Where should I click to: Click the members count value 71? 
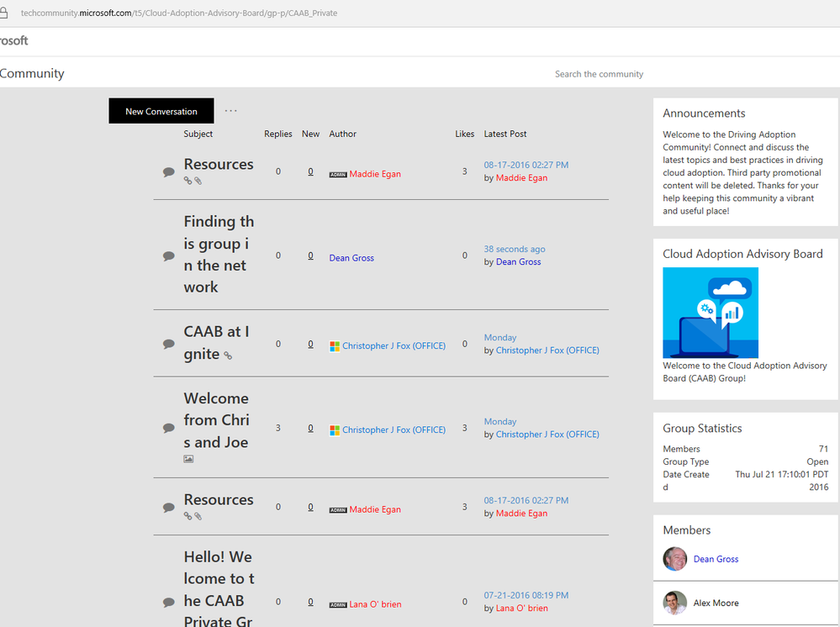tap(823, 449)
